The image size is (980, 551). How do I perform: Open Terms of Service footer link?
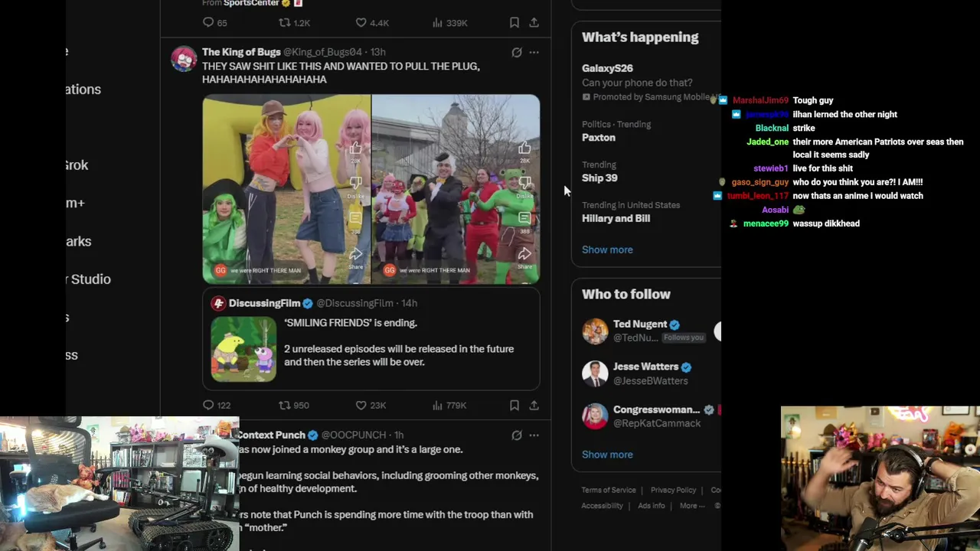[x=609, y=490]
